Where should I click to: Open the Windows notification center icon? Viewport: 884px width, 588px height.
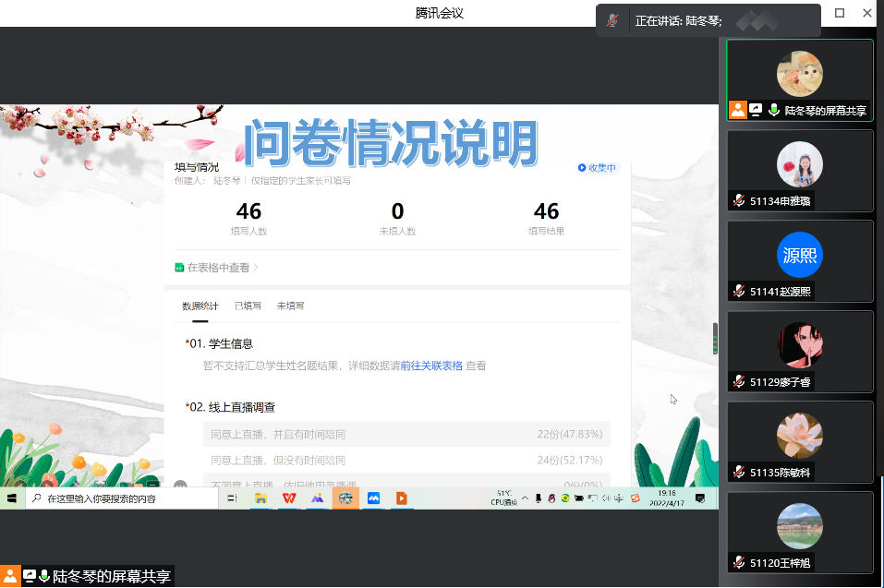(700, 498)
